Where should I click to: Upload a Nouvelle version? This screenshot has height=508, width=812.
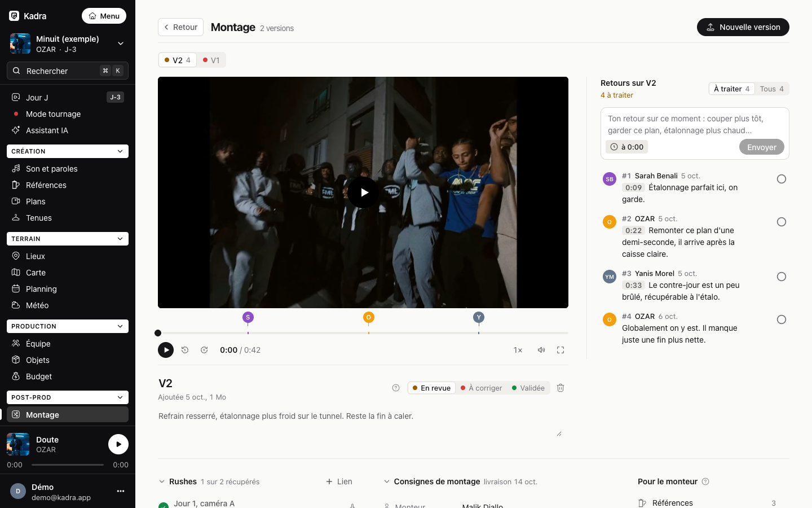(x=743, y=27)
